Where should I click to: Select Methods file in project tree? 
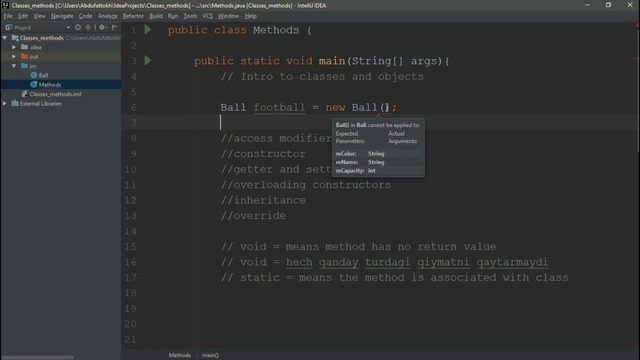(50, 84)
